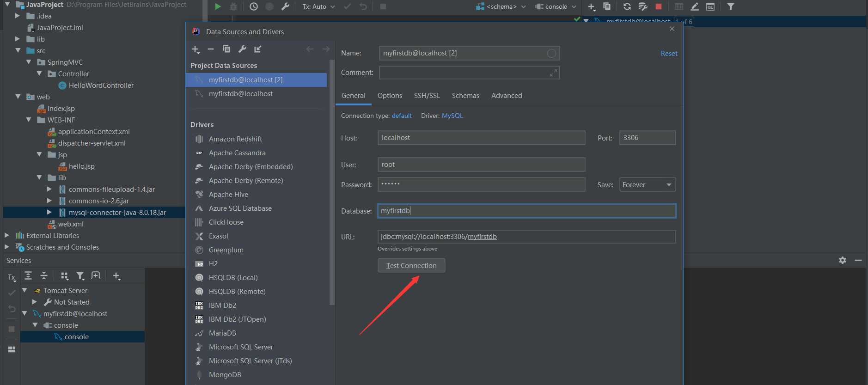This screenshot has width=868, height=385.
Task: Expand the Comment field with its expand icon
Action: pos(553,73)
